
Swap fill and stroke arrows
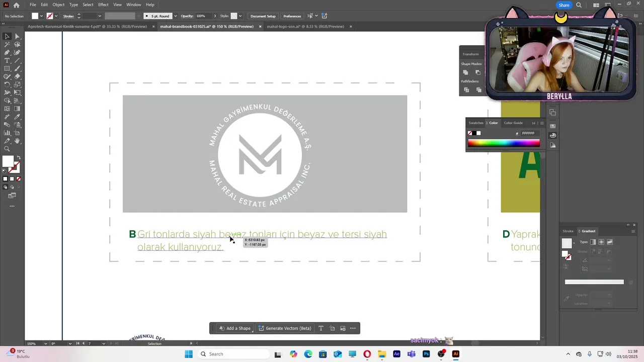tap(19, 158)
